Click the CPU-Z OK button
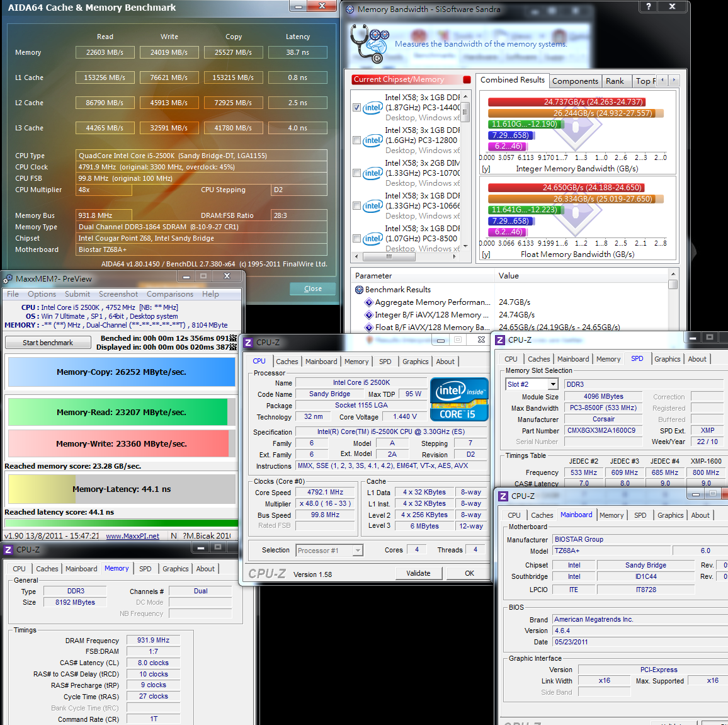 point(469,573)
